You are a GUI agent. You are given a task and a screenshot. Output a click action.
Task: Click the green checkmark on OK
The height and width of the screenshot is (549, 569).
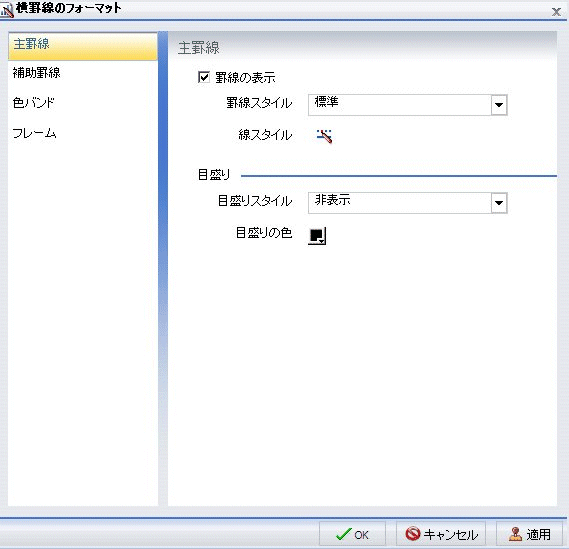[x=343, y=534]
